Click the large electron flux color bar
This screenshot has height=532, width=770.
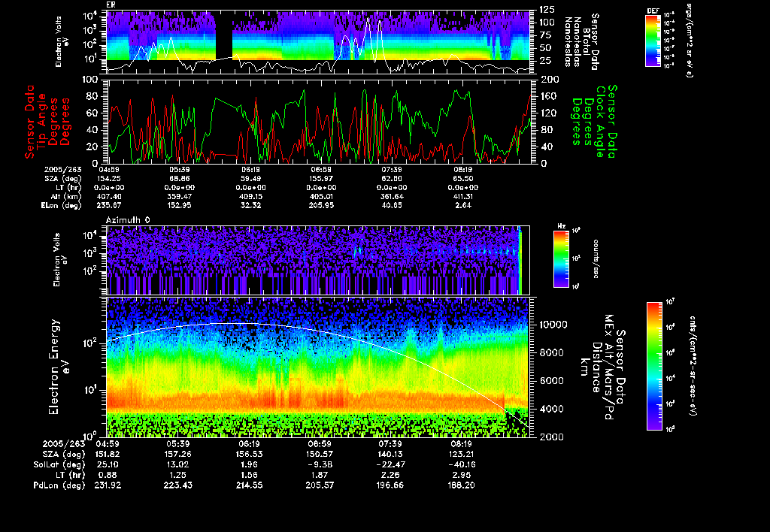(x=654, y=366)
